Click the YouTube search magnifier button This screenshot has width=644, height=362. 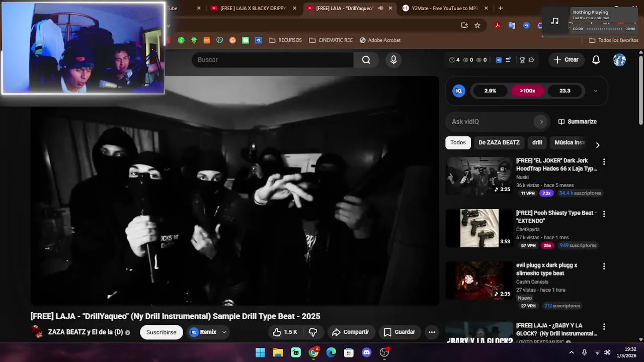click(x=366, y=60)
